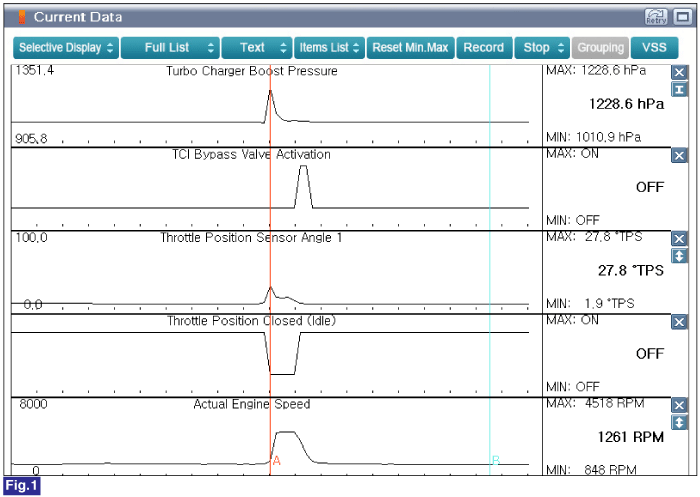Close the Actual Engine Speed graph
Screen dimensions: 700x497
point(679,405)
